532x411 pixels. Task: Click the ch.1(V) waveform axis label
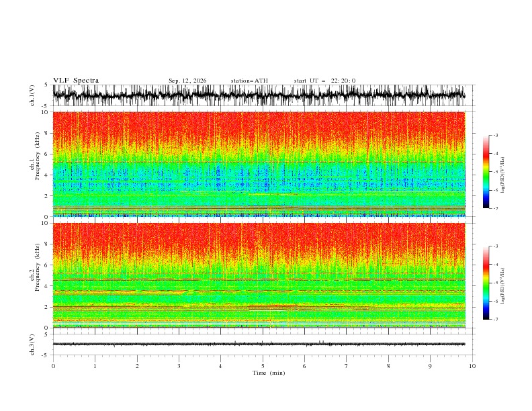[32, 95]
